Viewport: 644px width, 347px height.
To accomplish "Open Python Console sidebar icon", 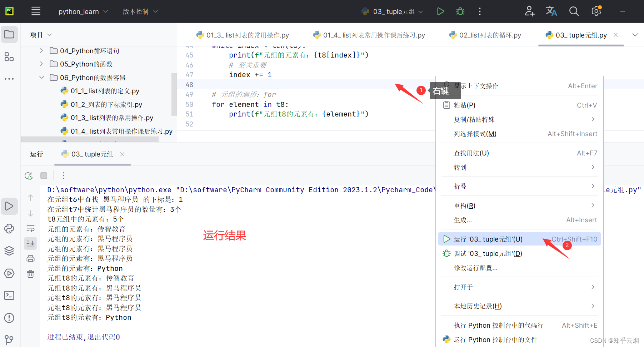I will click(9, 229).
